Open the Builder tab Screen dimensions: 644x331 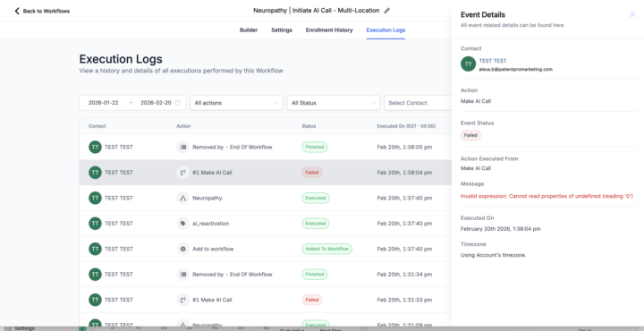[x=249, y=30]
